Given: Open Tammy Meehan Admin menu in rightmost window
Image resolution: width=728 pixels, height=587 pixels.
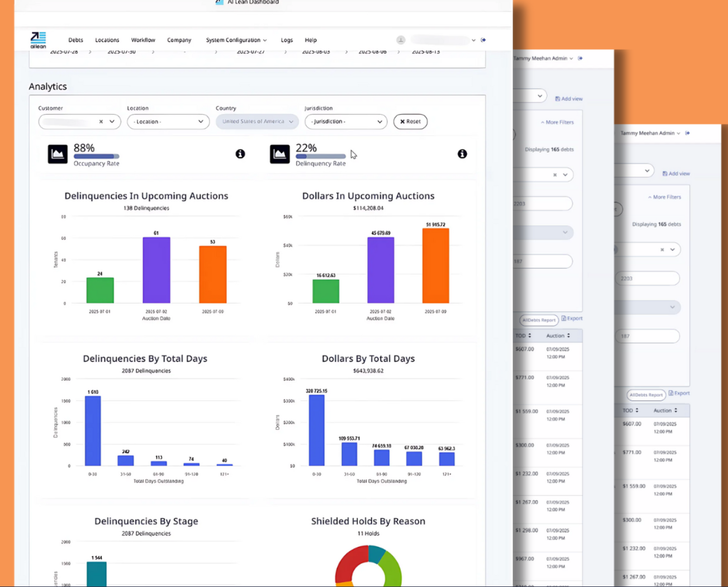Looking at the screenshot, I should (650, 133).
